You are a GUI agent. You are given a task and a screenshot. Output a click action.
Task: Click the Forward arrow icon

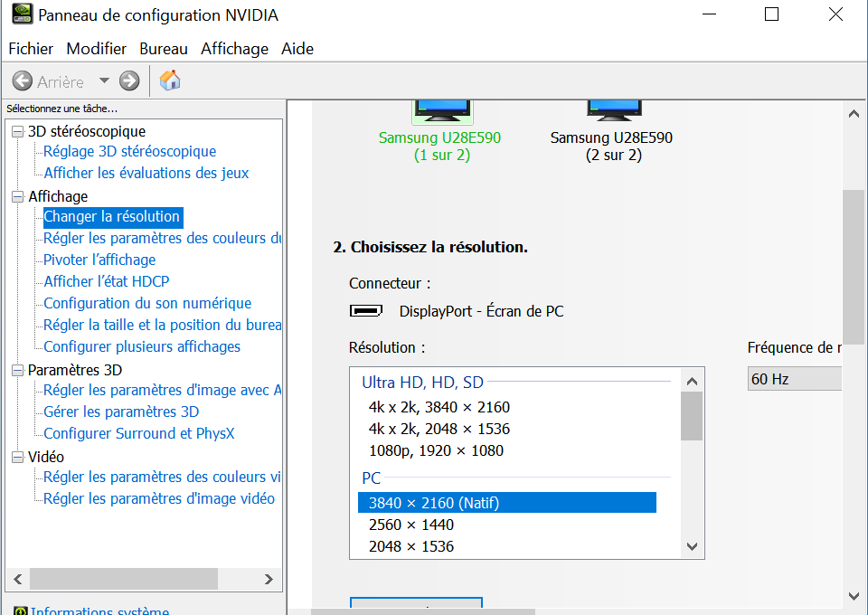[129, 80]
